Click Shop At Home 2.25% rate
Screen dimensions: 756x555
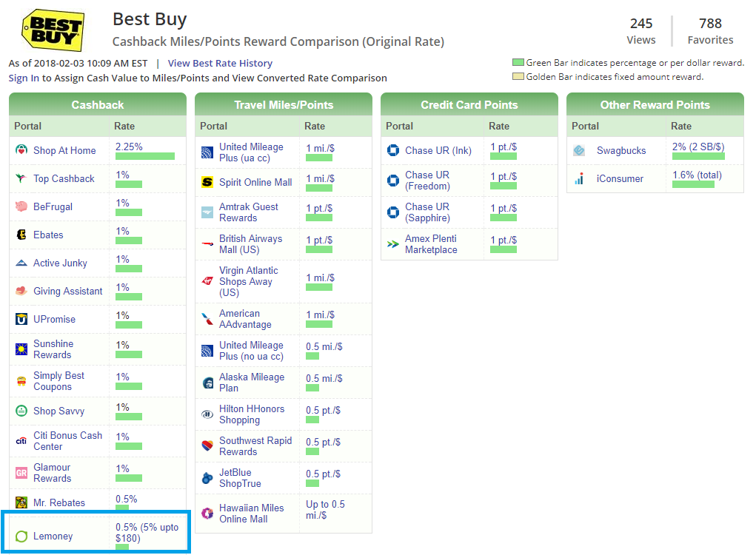130,147
